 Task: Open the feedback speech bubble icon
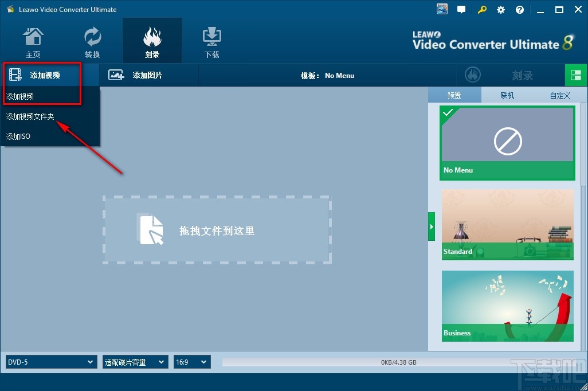[461, 9]
